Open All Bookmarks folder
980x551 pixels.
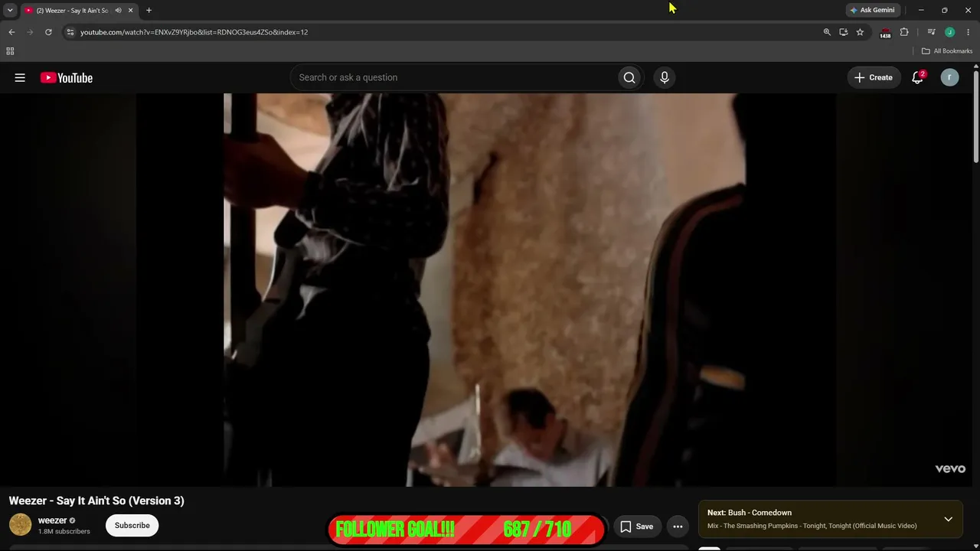pos(947,51)
